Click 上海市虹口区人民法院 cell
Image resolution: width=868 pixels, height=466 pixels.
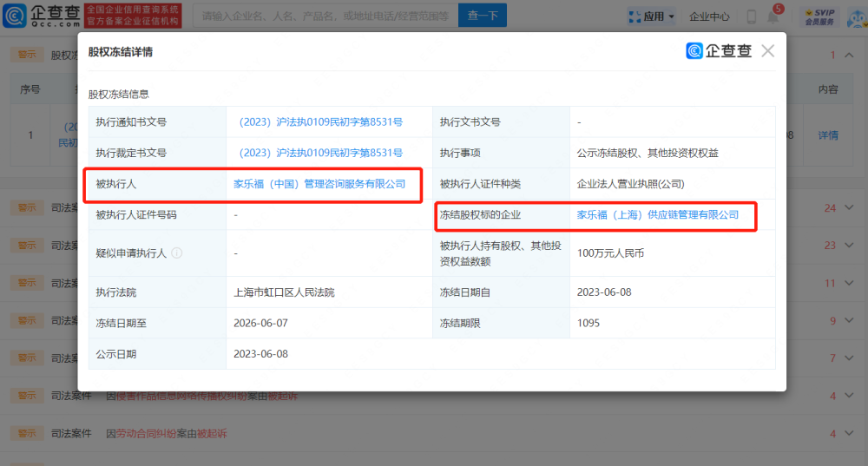tap(284, 292)
